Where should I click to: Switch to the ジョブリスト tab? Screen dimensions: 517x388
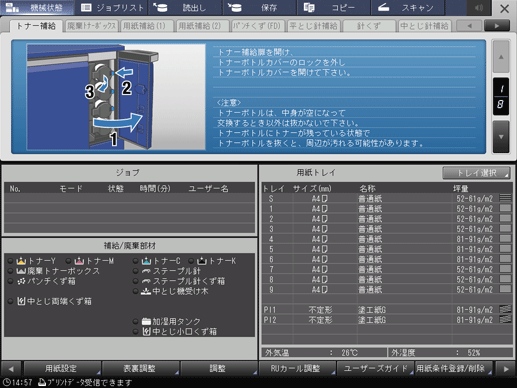(112, 8)
